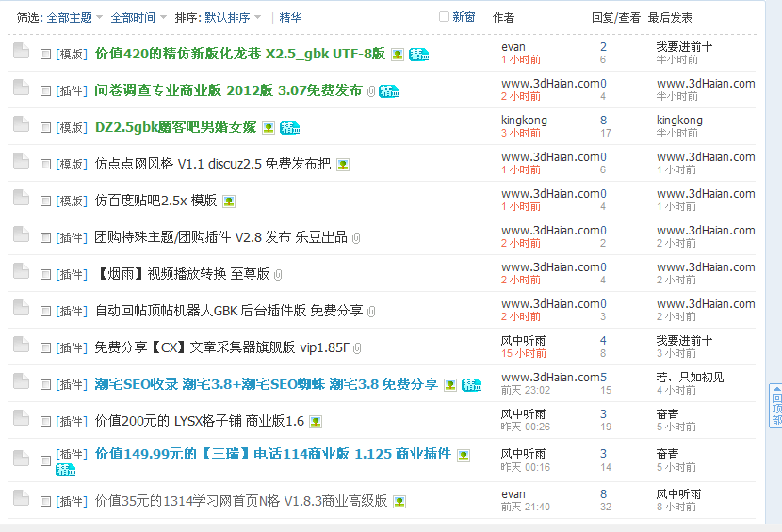The height and width of the screenshot is (532, 782).
Task: Click the folder icon of 价值420的精仿新版化龙巷 thread
Action: click(21, 51)
